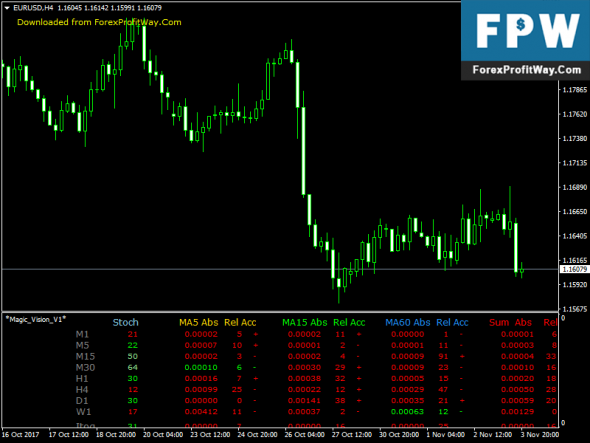Open the chart menu arrow beside EURUSD,H4

point(7,8)
